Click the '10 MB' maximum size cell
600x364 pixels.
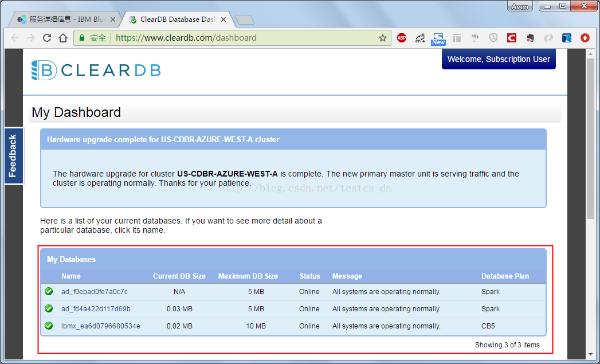point(256,326)
